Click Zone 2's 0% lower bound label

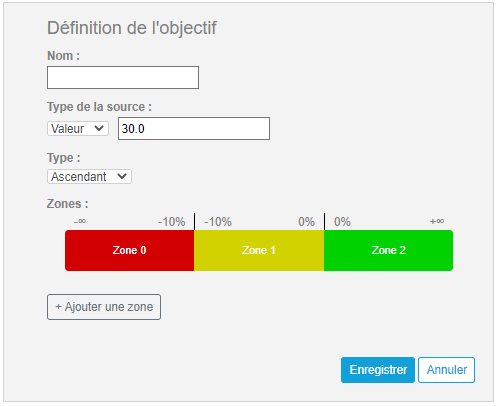tap(342, 222)
